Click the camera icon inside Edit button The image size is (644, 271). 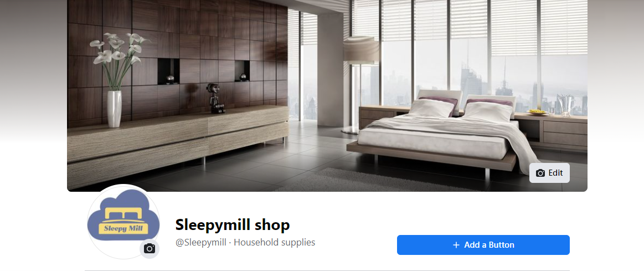[x=540, y=173]
